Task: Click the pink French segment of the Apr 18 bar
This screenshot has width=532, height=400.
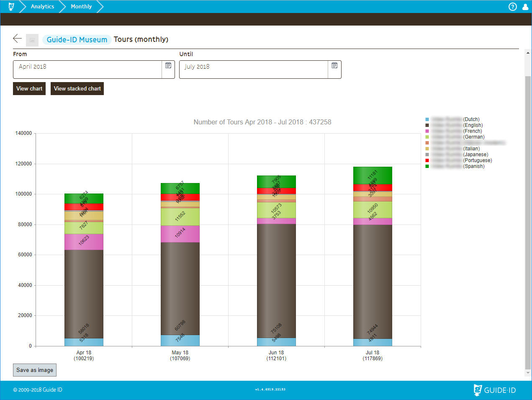Action: (x=84, y=242)
